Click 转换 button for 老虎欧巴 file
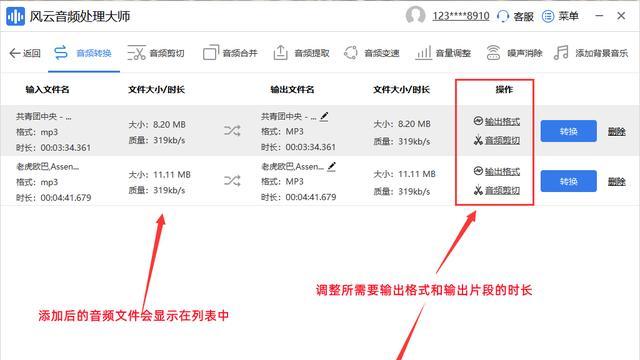The width and height of the screenshot is (640, 360). tap(569, 181)
